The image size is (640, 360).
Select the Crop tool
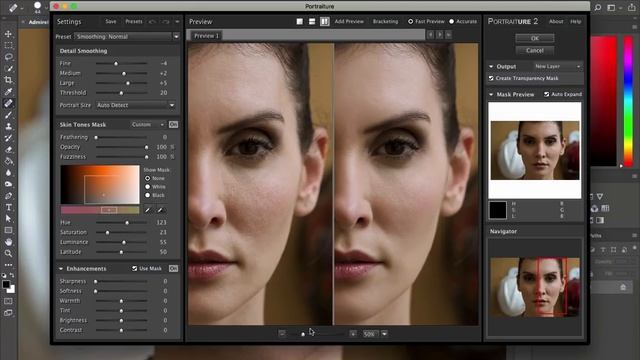(x=8, y=80)
